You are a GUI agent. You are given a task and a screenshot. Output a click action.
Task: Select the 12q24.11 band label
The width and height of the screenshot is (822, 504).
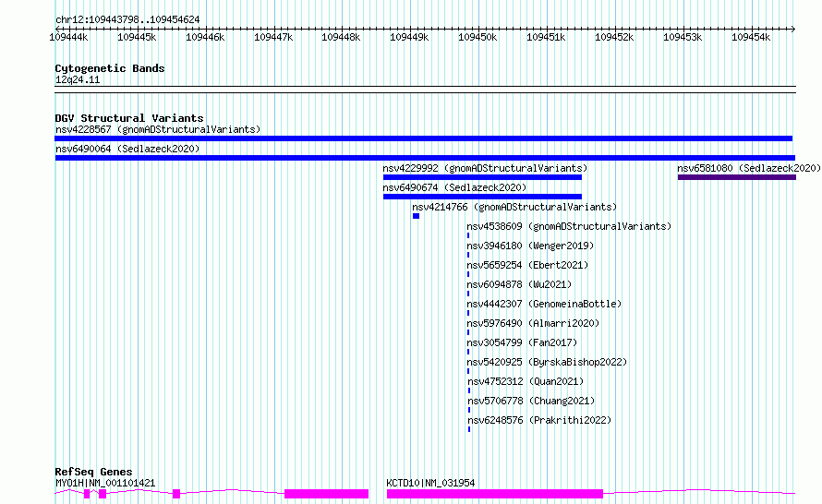coord(78,79)
